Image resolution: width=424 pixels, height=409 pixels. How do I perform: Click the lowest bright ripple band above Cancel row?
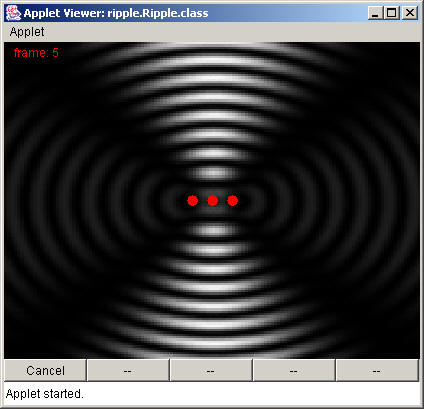pos(213,343)
